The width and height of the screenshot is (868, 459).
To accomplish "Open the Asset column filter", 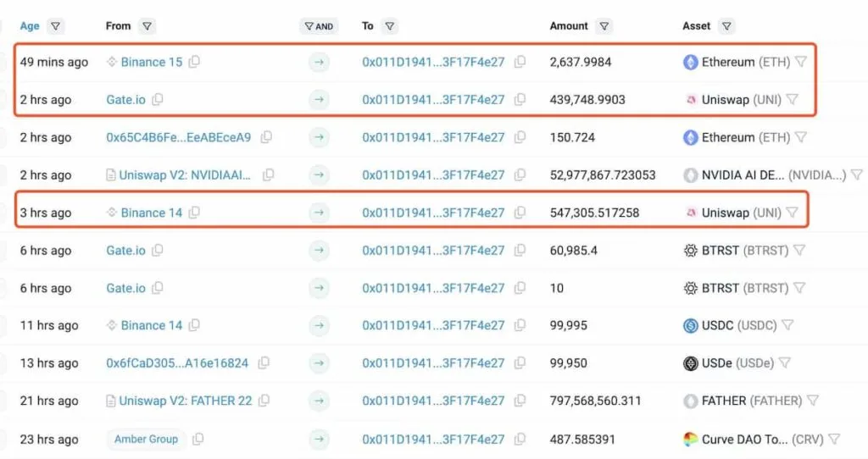I will tap(726, 26).
